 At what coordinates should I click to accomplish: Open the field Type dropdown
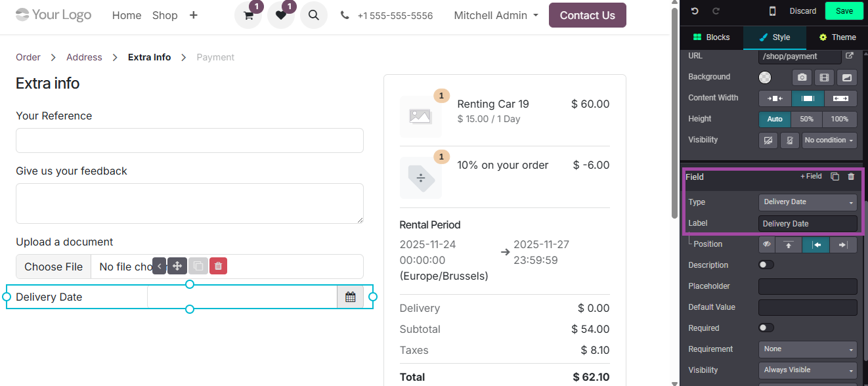coord(808,202)
